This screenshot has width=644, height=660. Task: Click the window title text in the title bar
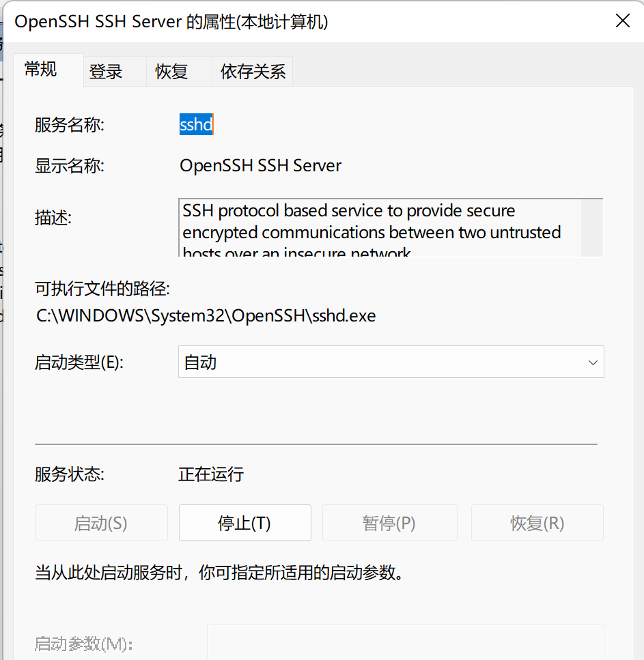click(171, 22)
